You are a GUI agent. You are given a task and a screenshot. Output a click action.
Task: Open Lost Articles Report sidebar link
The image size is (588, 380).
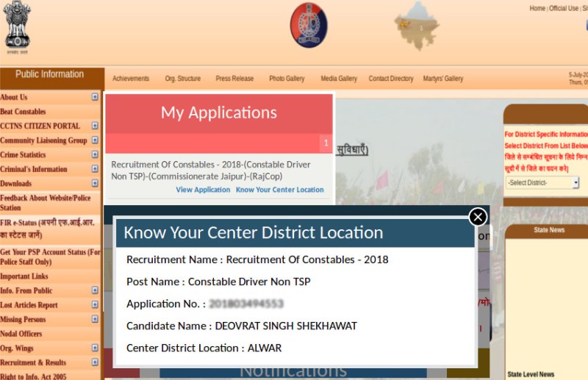tap(29, 305)
